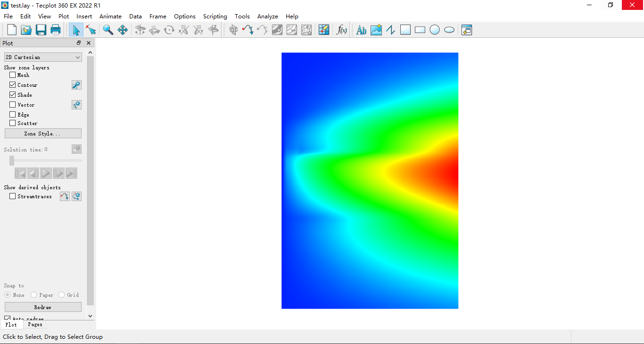Select the add contour level tool
Screen dimensions: 644x344
(x=277, y=30)
